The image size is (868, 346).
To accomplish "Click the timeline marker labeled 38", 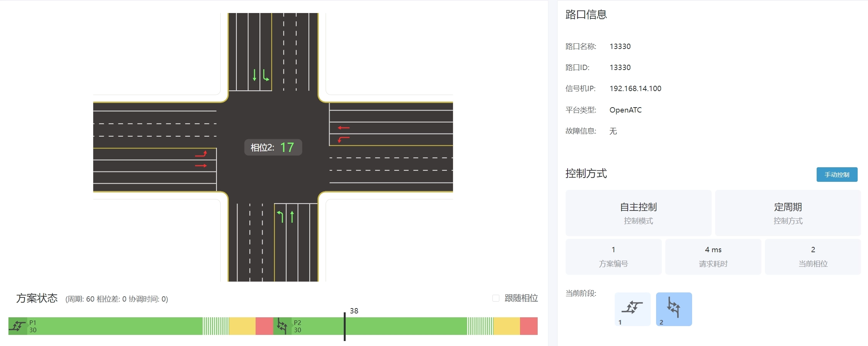I will (345, 326).
